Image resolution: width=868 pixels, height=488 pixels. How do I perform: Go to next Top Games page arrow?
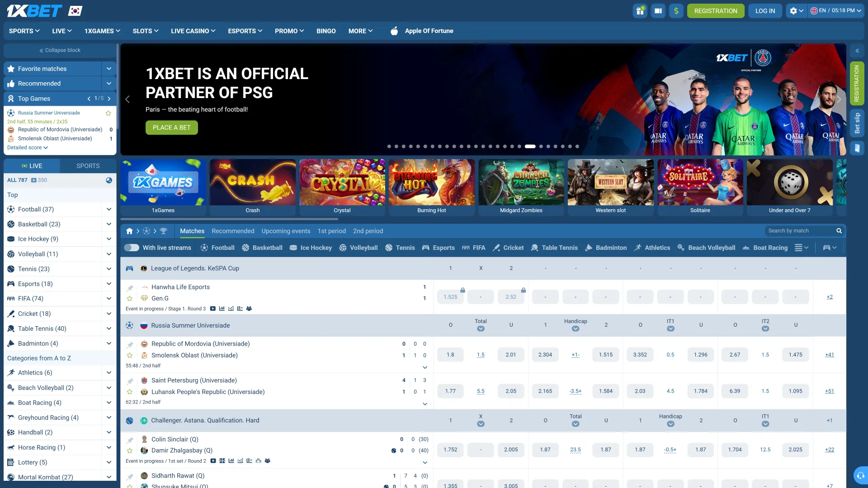tap(109, 99)
